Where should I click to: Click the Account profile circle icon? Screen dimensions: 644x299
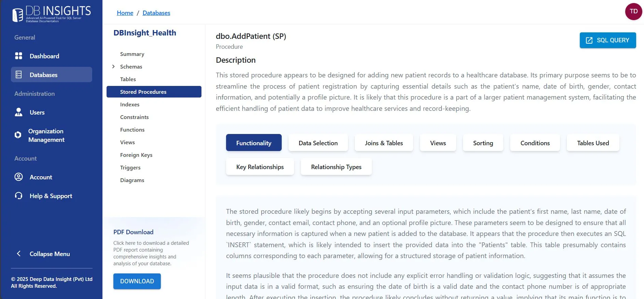(18, 177)
